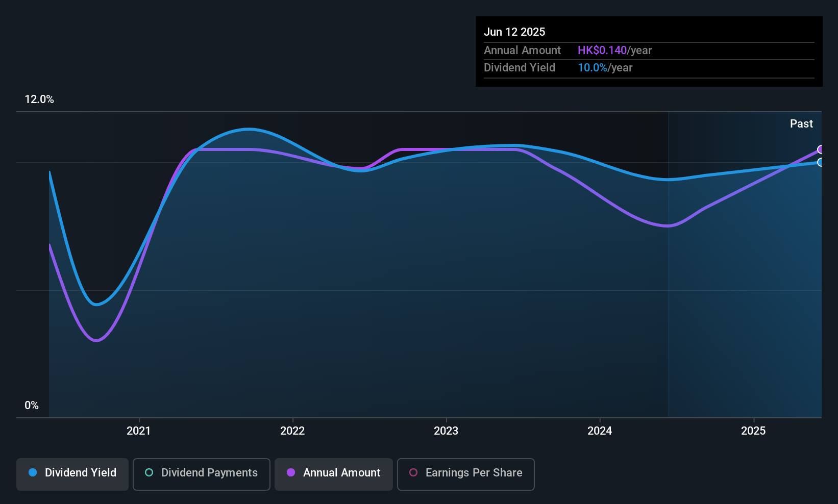Image resolution: width=838 pixels, height=504 pixels.
Task: Select the blue Dividend Yield endpoint marker
Action: (820, 162)
